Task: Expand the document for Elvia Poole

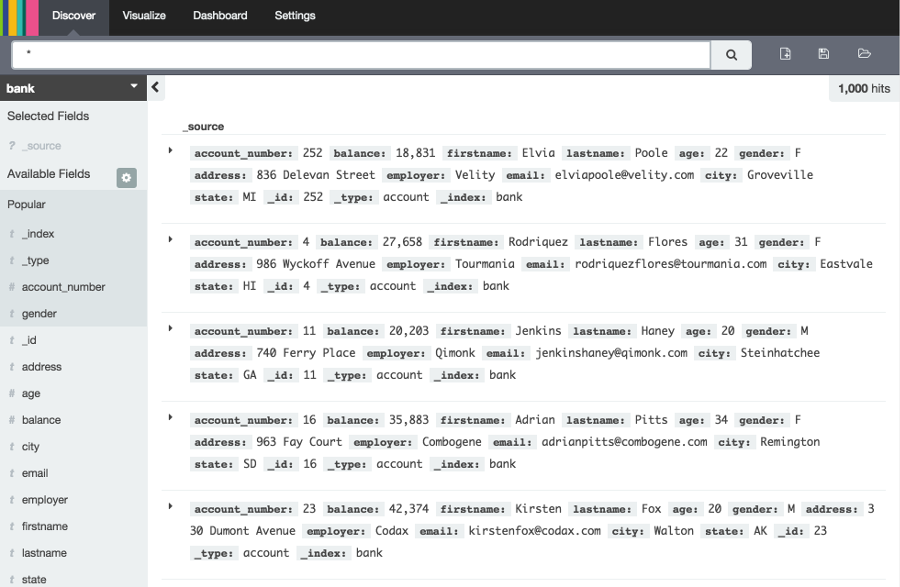Action: tap(172, 152)
